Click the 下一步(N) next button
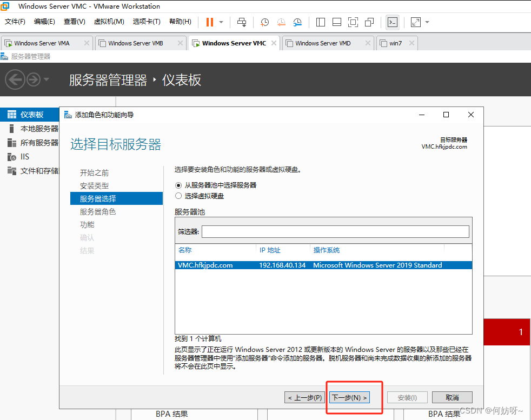The width and height of the screenshot is (531, 420). coord(349,397)
